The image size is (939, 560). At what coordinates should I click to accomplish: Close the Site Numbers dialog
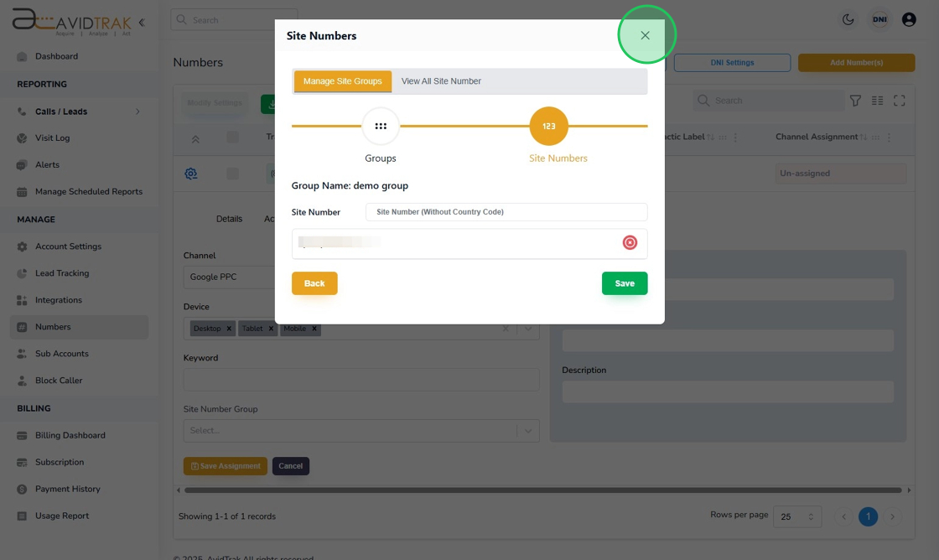pos(645,35)
